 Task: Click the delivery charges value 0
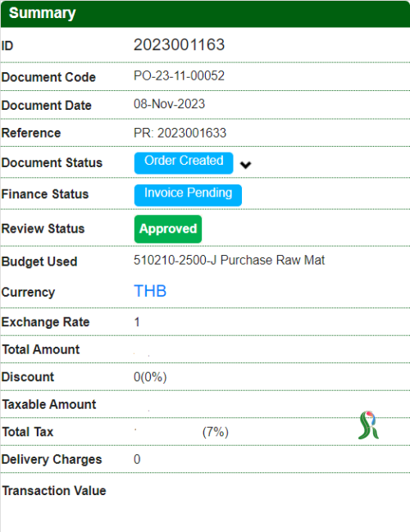click(x=137, y=459)
